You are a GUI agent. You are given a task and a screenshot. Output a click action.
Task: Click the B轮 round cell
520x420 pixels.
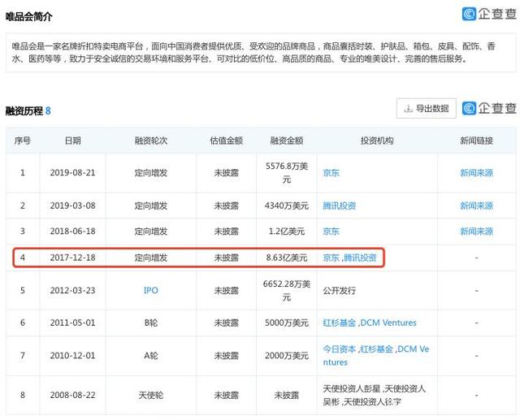point(151,323)
